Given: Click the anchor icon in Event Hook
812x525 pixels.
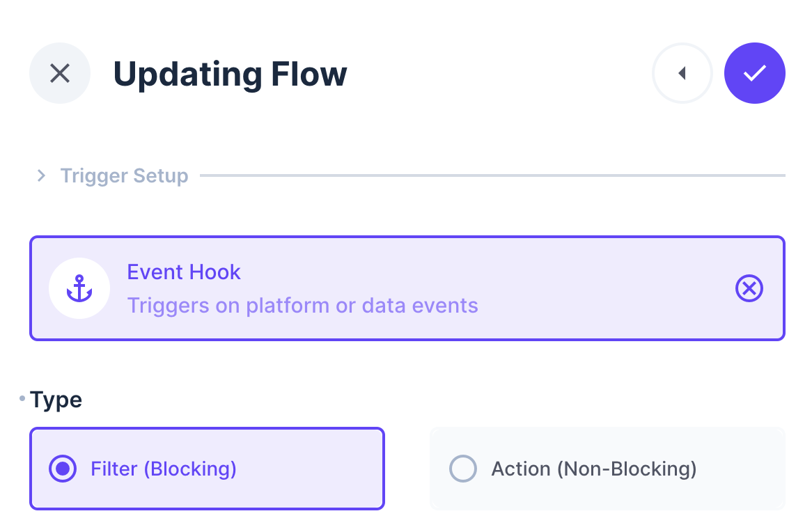Looking at the screenshot, I should [79, 288].
